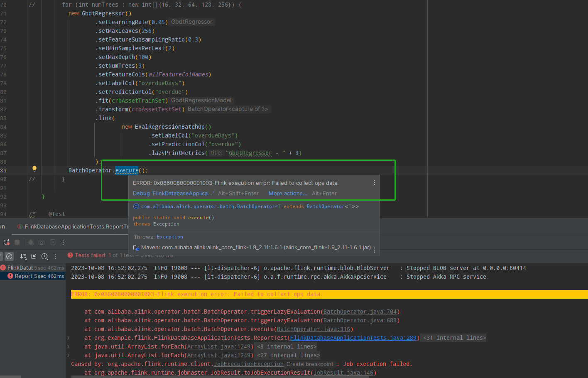Click the exit arrow icon in Run toolbar
588x378 pixels.
[53, 242]
